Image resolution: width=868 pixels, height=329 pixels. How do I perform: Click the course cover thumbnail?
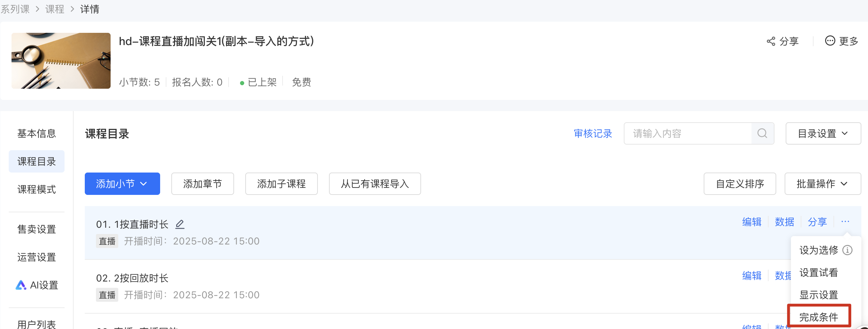61,61
